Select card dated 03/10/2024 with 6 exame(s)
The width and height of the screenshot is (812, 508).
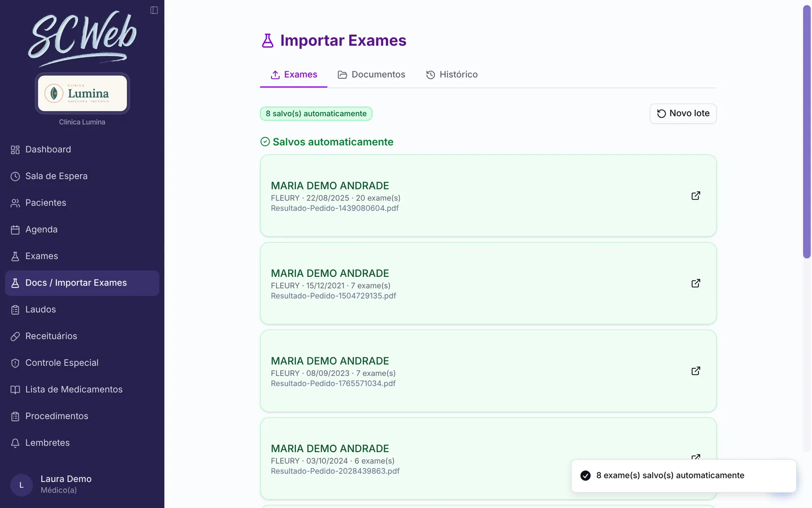(x=488, y=459)
